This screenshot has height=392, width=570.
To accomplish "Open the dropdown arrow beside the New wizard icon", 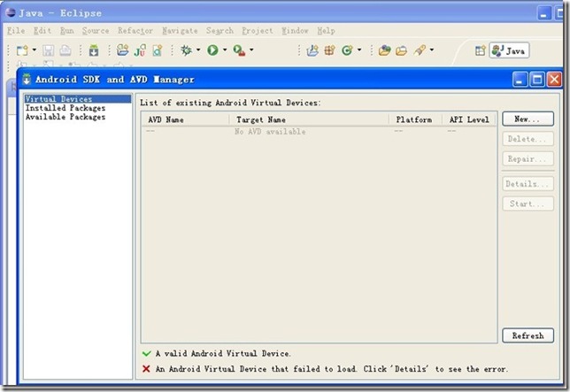I will tap(35, 50).
